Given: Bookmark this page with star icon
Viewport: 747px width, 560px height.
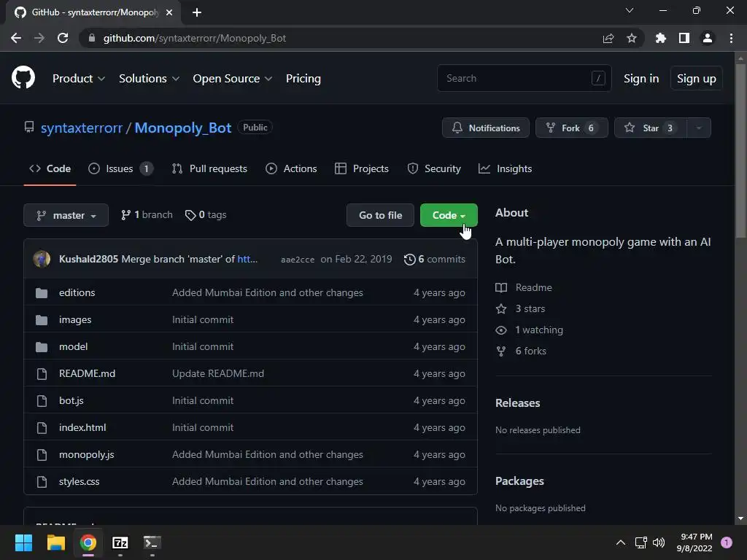Looking at the screenshot, I should coord(632,38).
